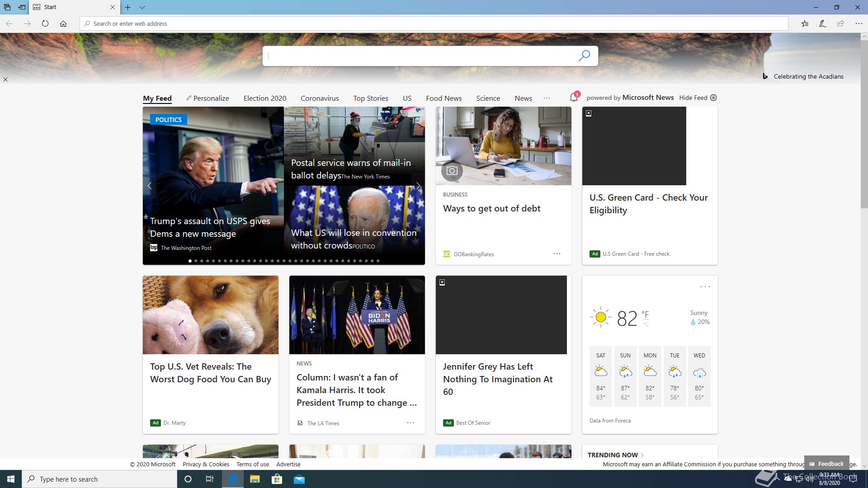Switch to Election 2020 tab
Image resolution: width=868 pixels, height=488 pixels.
[265, 98]
